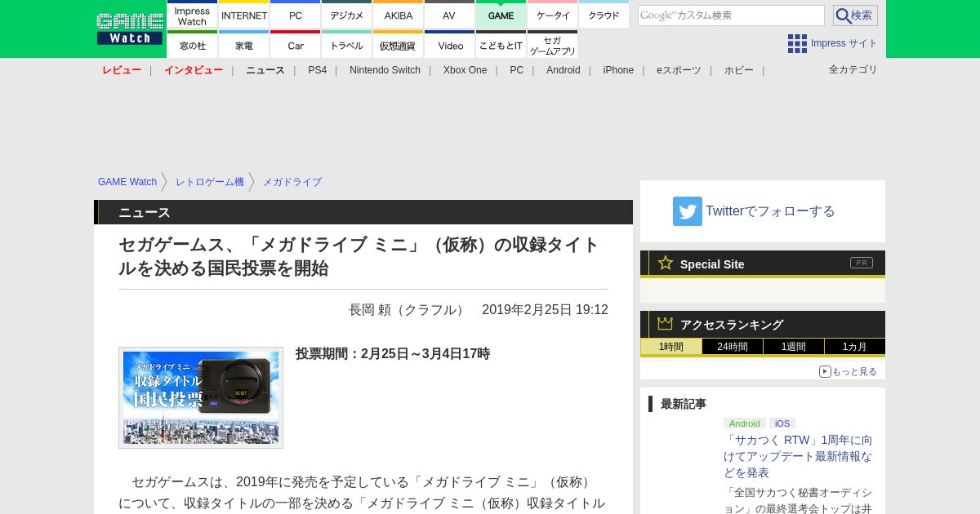
Task: Follow via Twitterでフォローする link
Action: (x=770, y=211)
